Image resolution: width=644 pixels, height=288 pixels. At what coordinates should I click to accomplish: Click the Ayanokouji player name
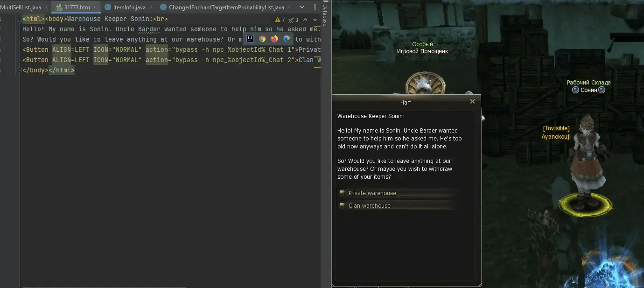click(556, 137)
